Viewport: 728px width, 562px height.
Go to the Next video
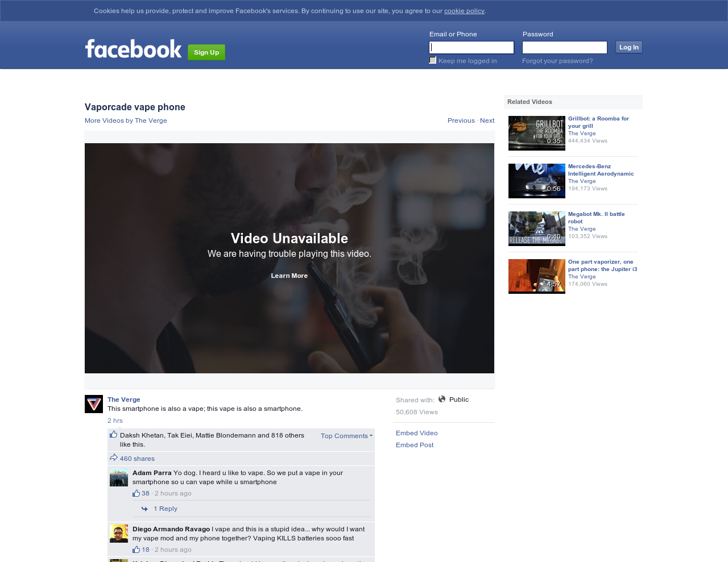(x=487, y=120)
